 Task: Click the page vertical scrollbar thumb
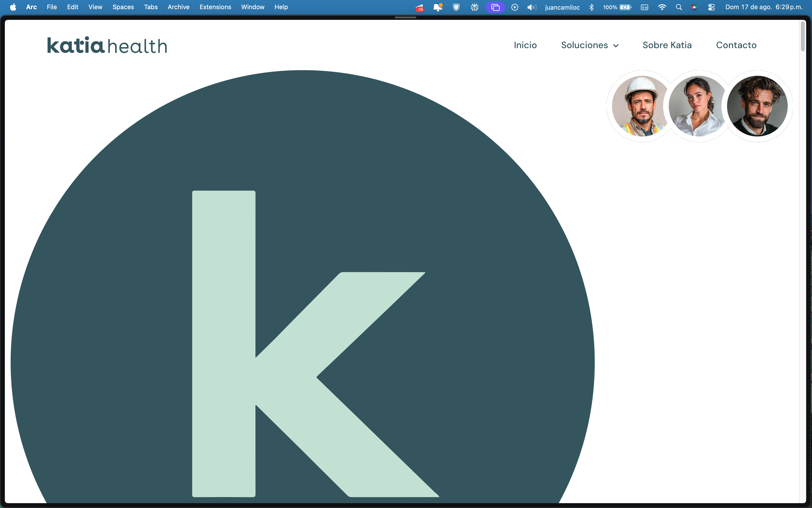pos(803,36)
